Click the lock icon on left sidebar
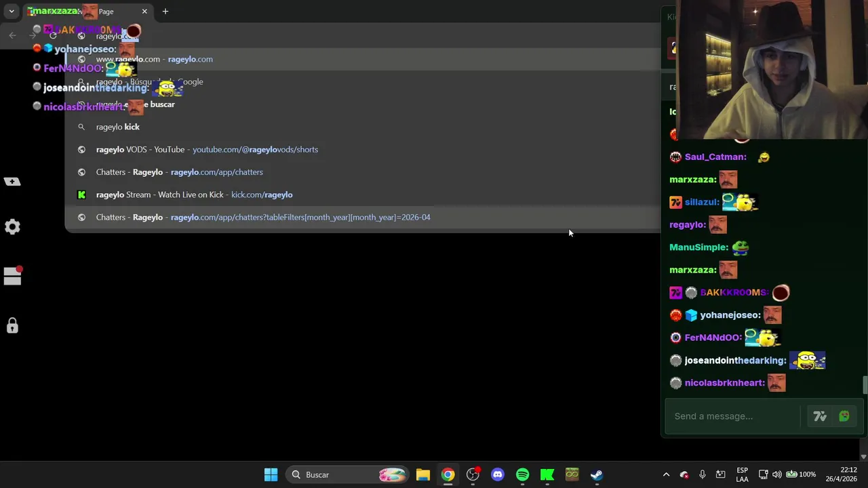 click(x=12, y=326)
